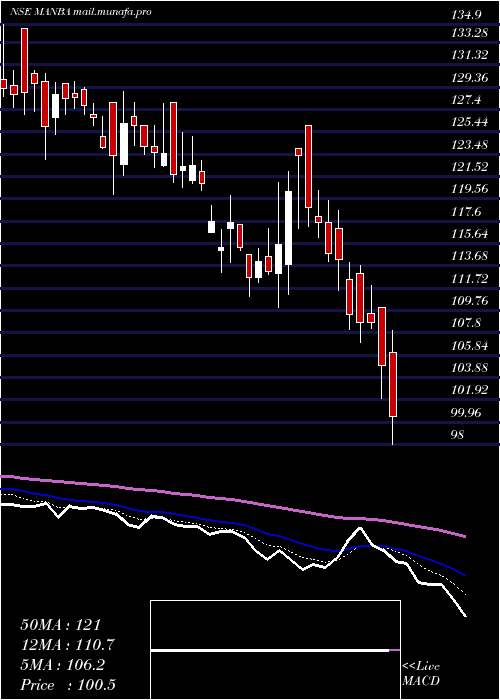Click the 134.9 price axis label
Viewport: 500px width, 700px height.
coord(467,15)
